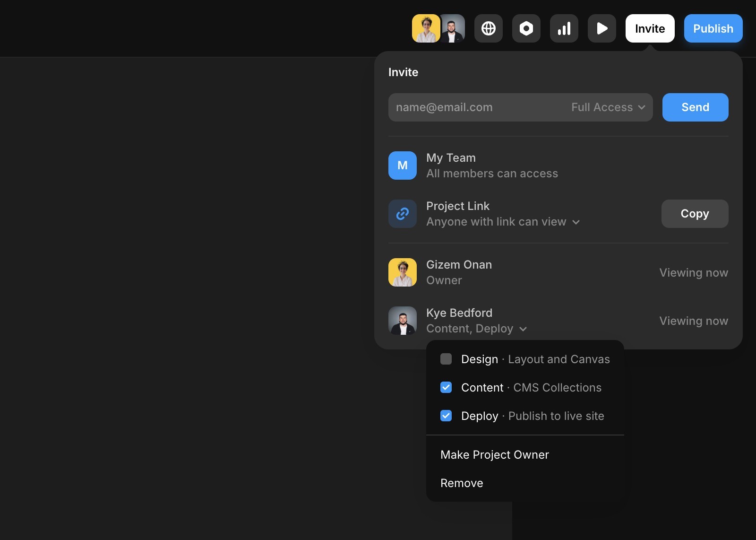Viewport: 756px width, 540px height.
Task: Click the Invite button in toolbar
Action: pos(650,28)
